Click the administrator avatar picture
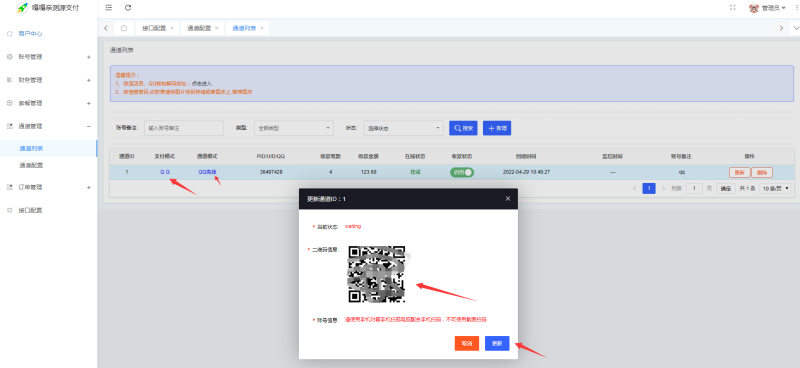 tap(754, 8)
